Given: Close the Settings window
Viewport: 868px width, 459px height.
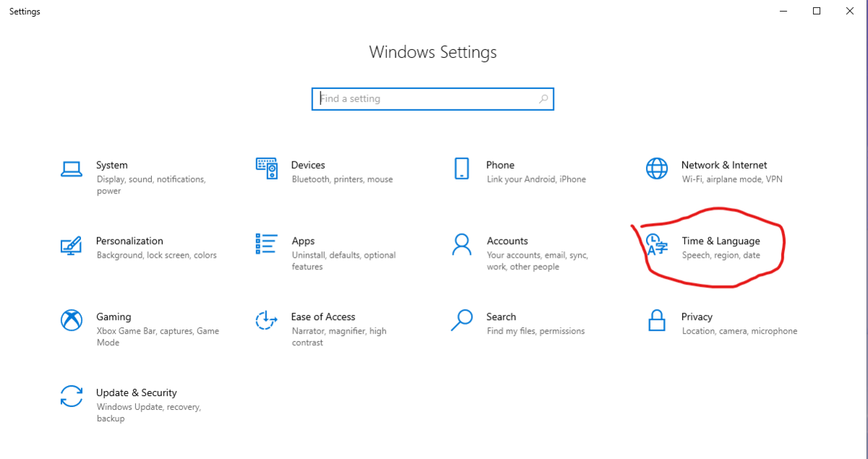Looking at the screenshot, I should coord(850,11).
